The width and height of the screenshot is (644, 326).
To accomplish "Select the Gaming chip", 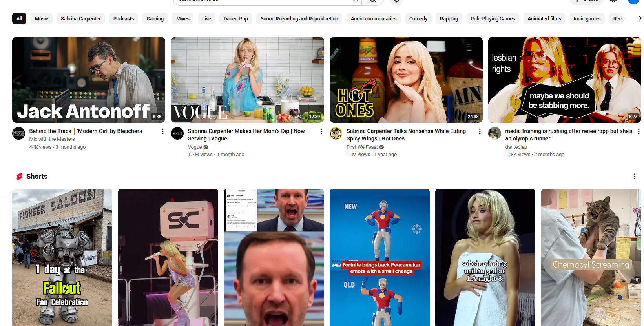I will [155, 18].
